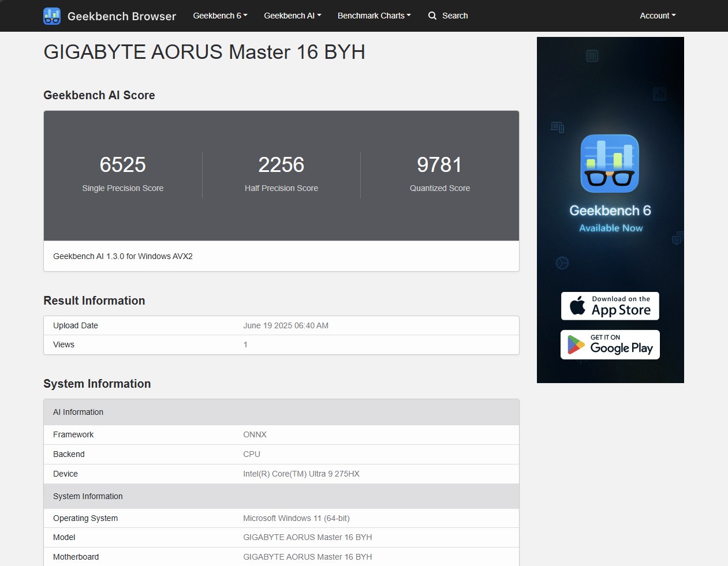Viewport: 728px width, 566px height.
Task: Open the Geekbench 6 dropdown menu
Action: point(220,16)
